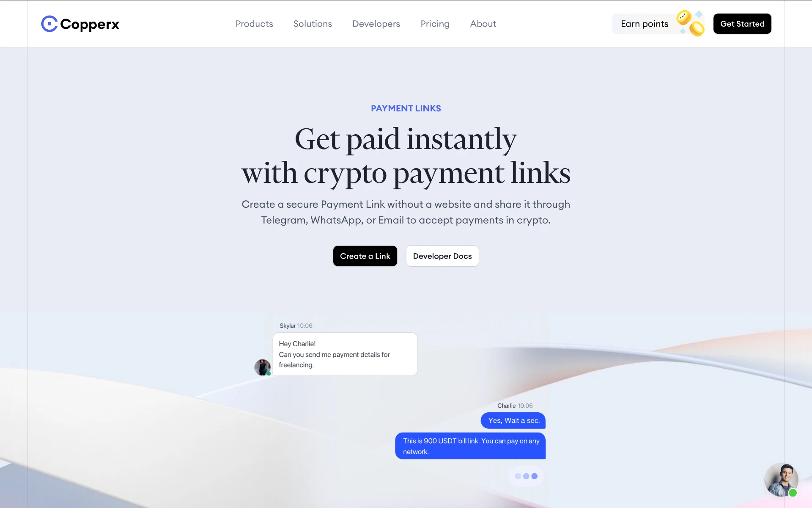Expand the Developers dropdown menu
The height and width of the screenshot is (508, 812).
point(376,23)
